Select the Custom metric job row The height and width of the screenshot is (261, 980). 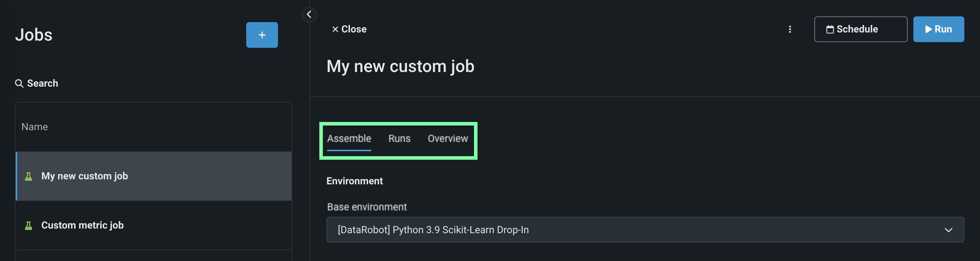pyautogui.click(x=82, y=225)
